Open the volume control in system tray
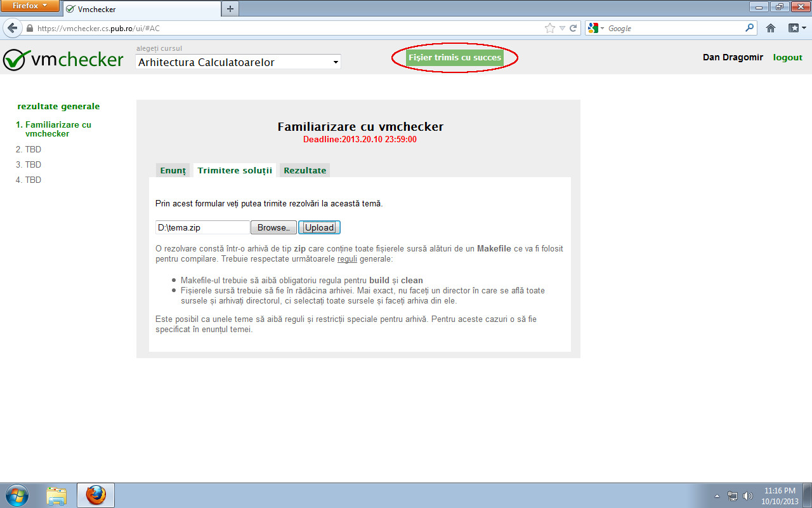Viewport: 812px width, 508px height. 748,495
